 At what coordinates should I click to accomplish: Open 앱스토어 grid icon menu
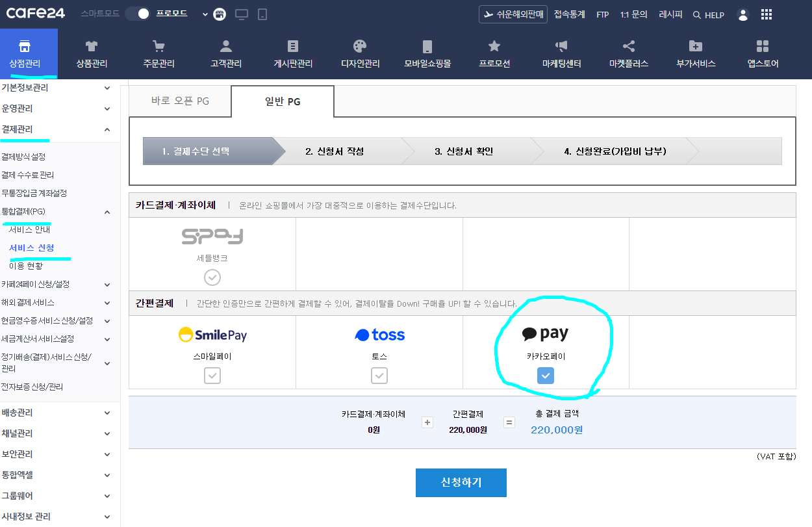763,53
